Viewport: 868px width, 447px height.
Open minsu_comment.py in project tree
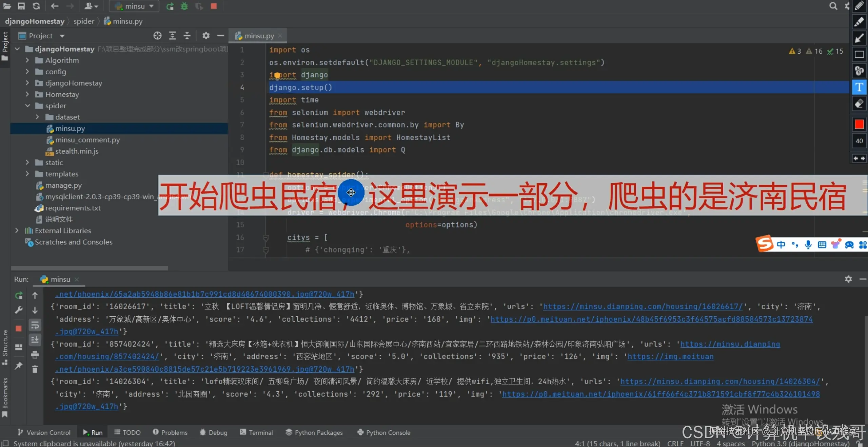click(87, 140)
